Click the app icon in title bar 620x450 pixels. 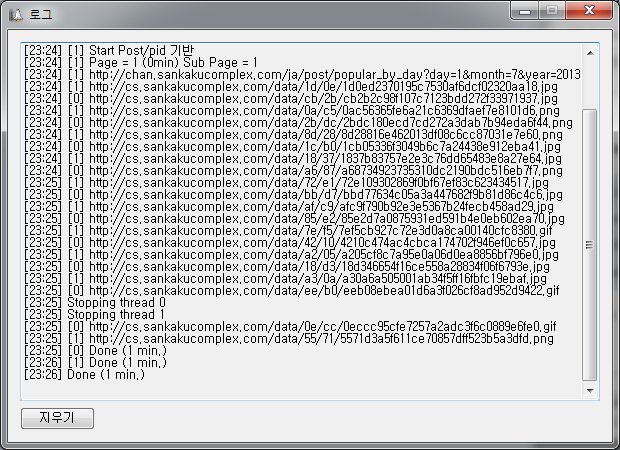(x=16, y=15)
